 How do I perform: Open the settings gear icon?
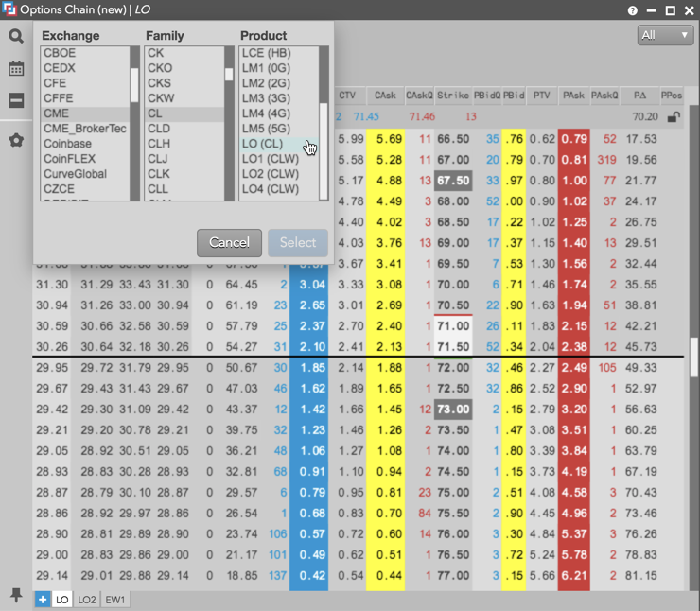[x=16, y=141]
